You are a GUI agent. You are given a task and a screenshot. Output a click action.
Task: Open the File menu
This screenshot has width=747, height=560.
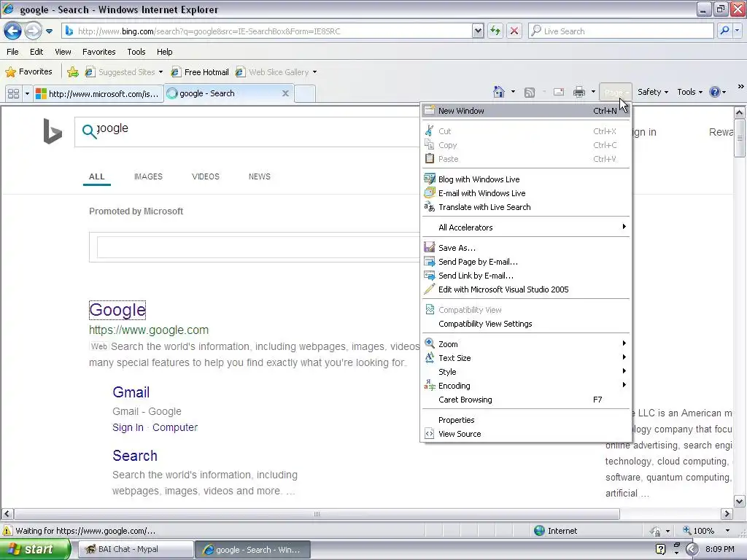(x=13, y=52)
